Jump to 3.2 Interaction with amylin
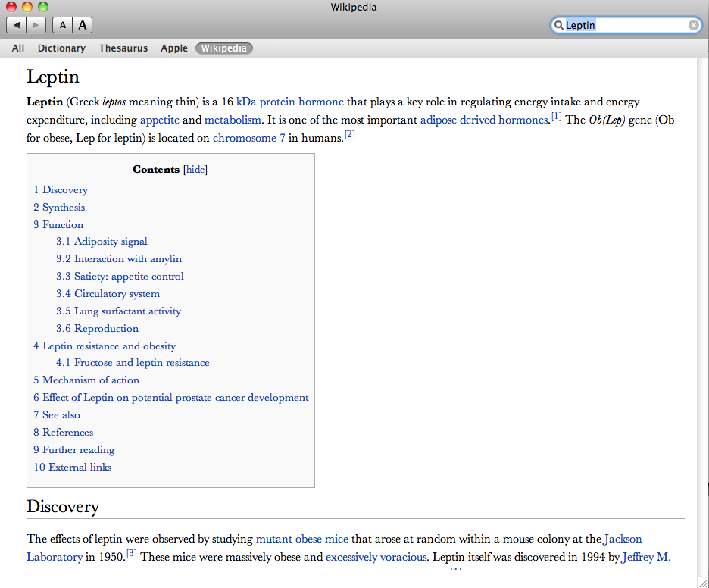This screenshot has height=588, width=709. tap(119, 259)
